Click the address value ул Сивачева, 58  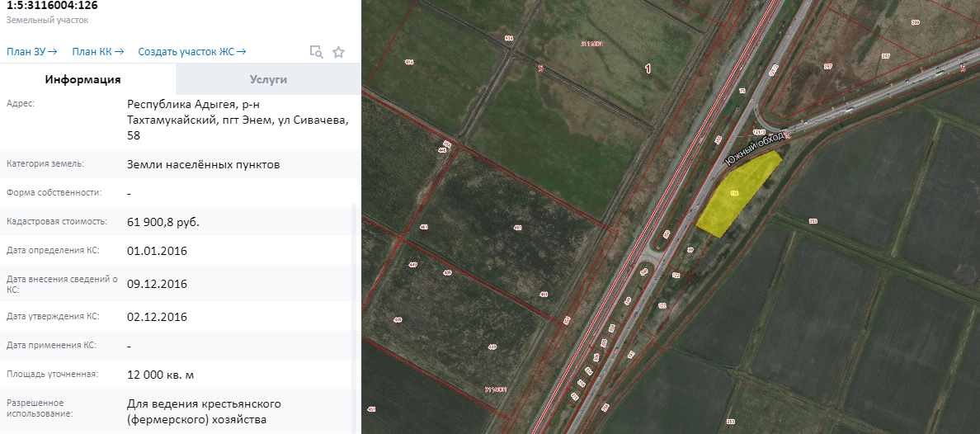pyautogui.click(x=238, y=120)
